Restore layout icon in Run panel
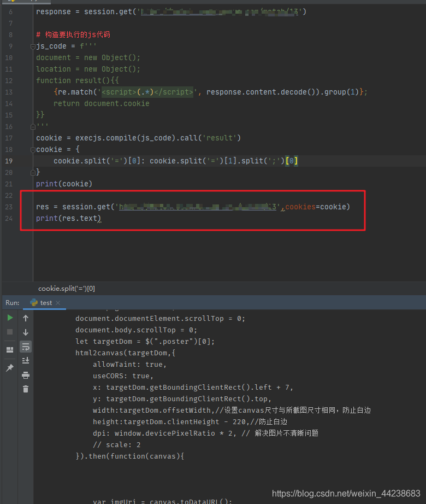 click(10, 350)
